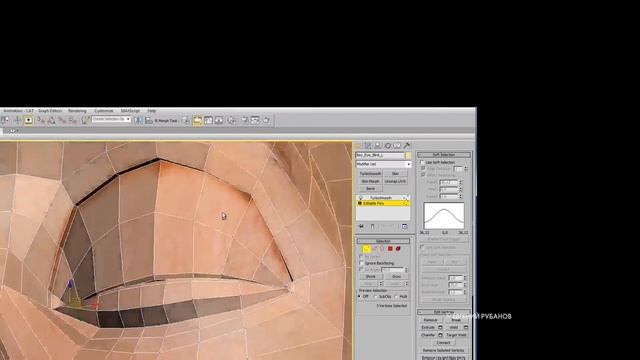The height and width of the screenshot is (360, 640).
Task: Toggle the TurboSmooth lightbulb in the stack
Action: tap(360, 198)
